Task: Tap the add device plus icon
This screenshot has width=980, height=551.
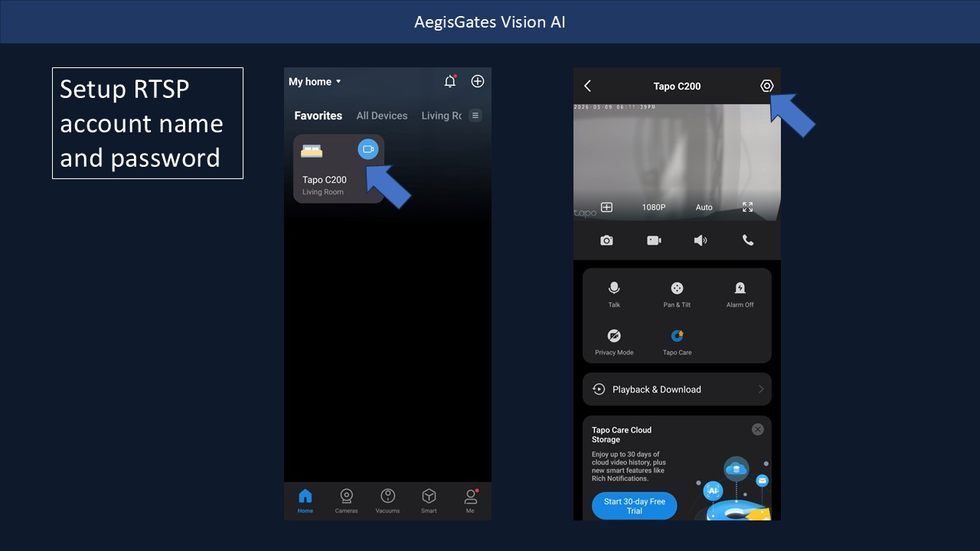Action: pos(478,81)
